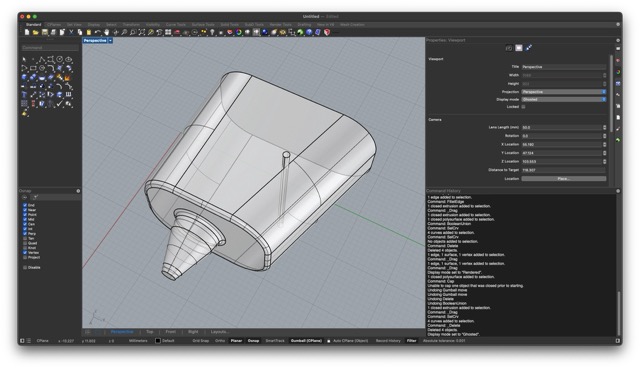
Task: Click the Save disk icon
Action: [44, 32]
